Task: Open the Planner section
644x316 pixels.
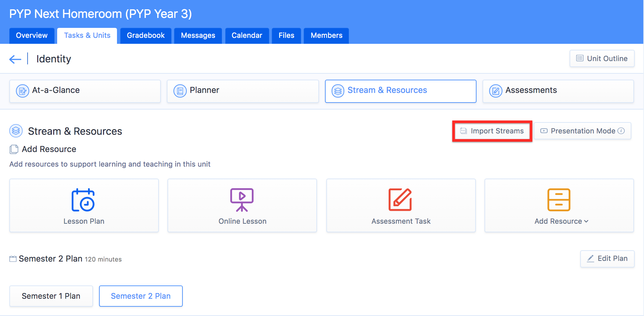Action: [243, 91]
